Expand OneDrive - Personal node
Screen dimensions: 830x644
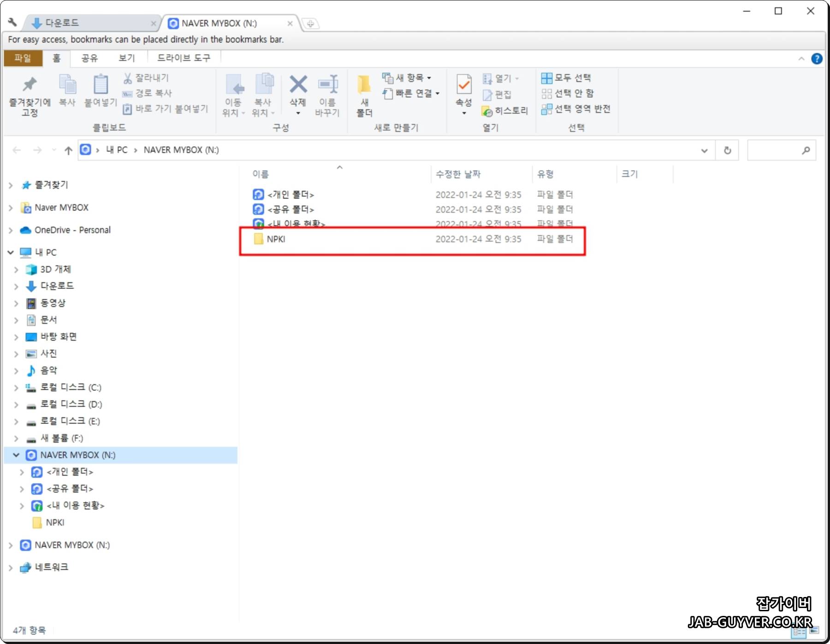pos(11,230)
